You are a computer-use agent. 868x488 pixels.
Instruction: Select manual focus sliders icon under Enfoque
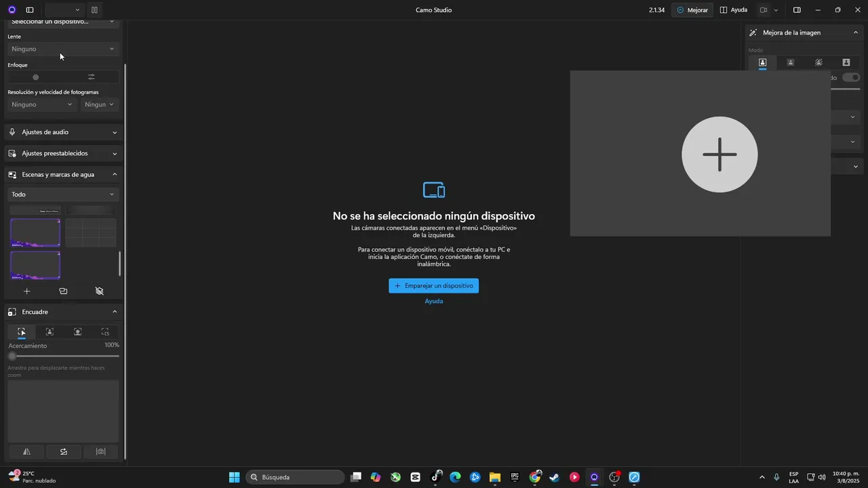92,77
